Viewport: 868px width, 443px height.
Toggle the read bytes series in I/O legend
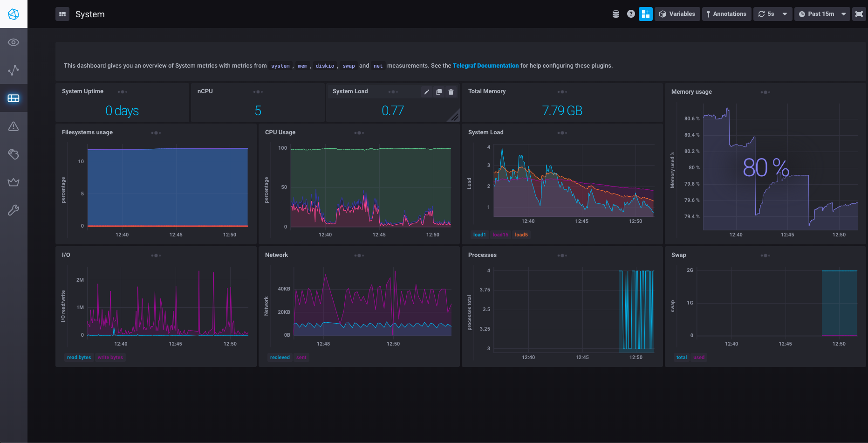(x=79, y=357)
